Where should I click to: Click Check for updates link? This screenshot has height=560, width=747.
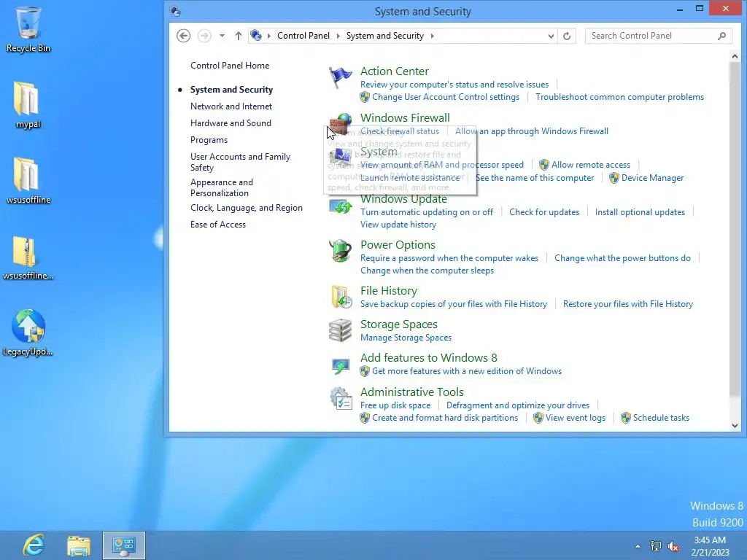[544, 212]
